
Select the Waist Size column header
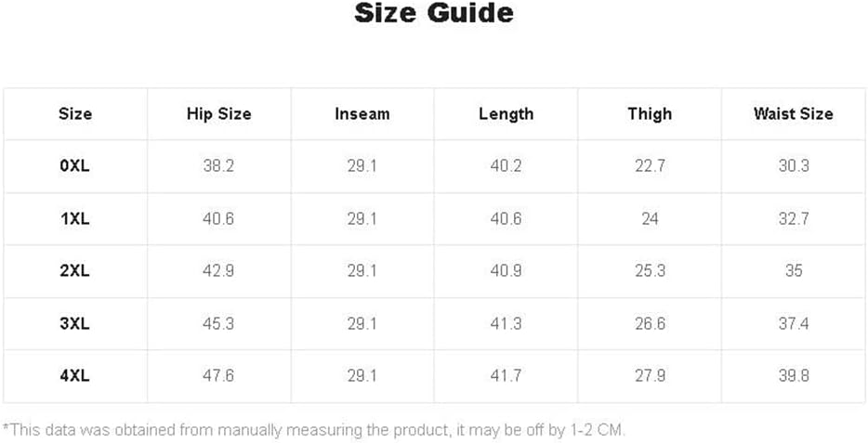pos(794,114)
